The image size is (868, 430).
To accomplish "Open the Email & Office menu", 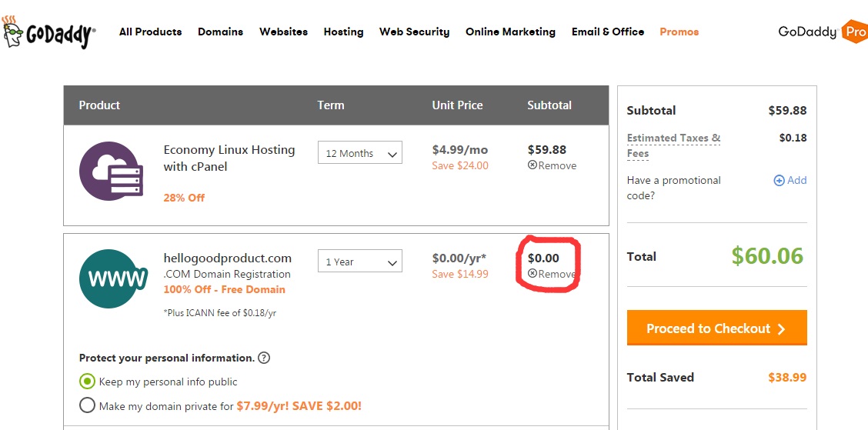I will pos(607,32).
